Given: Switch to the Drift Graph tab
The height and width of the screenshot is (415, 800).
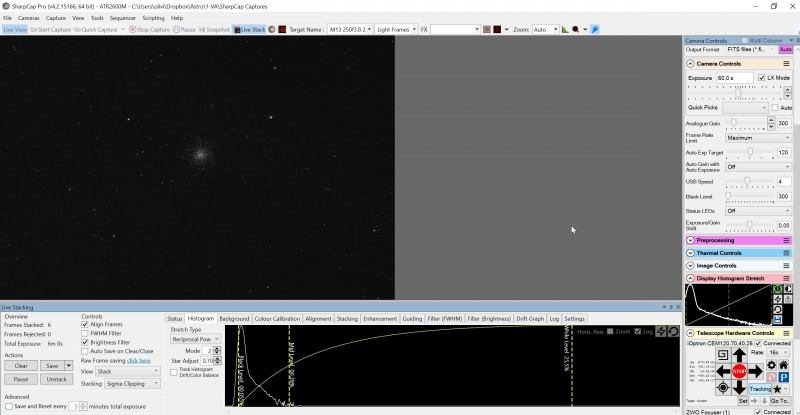Looking at the screenshot, I should 530,319.
